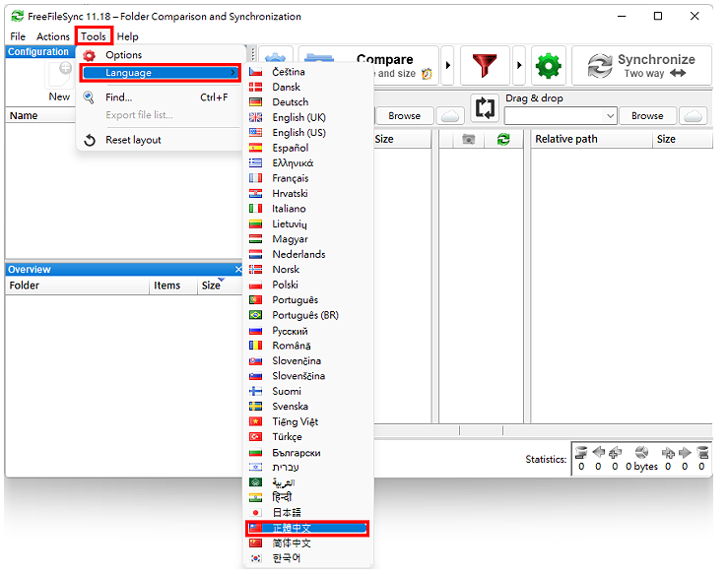This screenshot has width=728, height=574.
Task: Click the Synchronize Two way button
Action: coord(641,65)
